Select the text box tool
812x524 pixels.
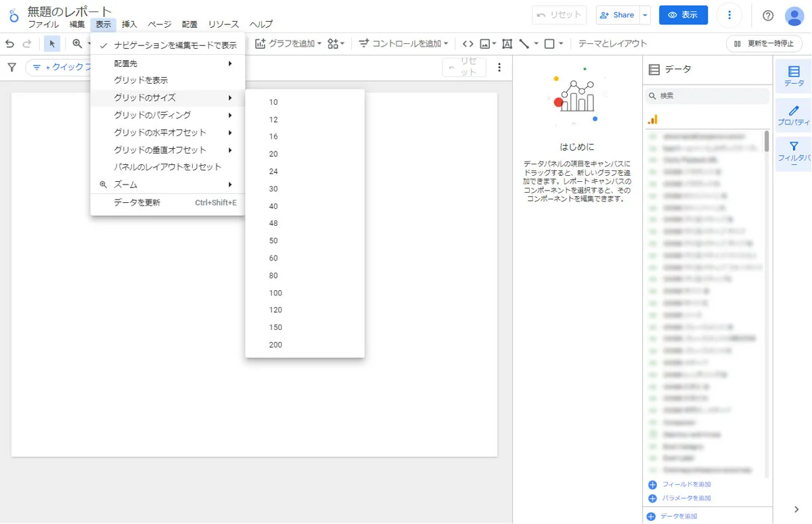coord(507,43)
